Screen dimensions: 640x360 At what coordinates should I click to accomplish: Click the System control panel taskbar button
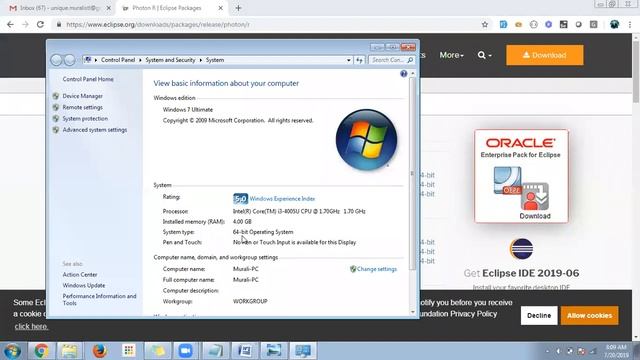[303, 351]
